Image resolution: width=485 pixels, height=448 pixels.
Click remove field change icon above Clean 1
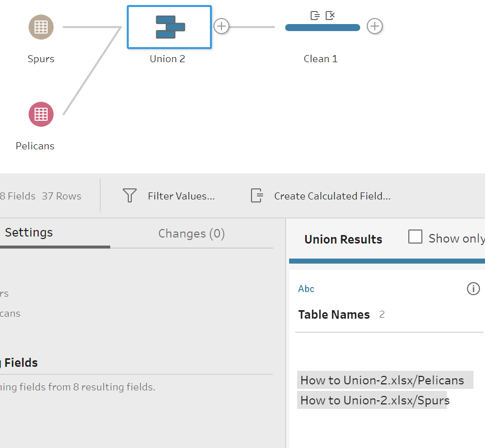coord(330,16)
